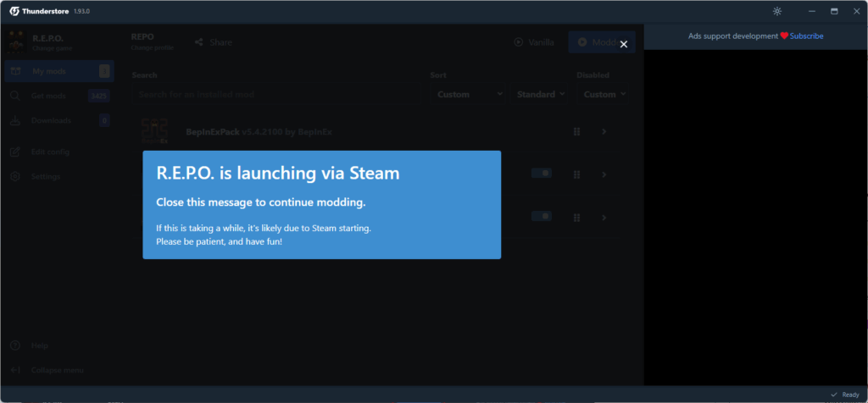Click the R.E.P.O. game thumbnail in sidebar
The width and height of the screenshot is (868, 403).
pyautogui.click(x=16, y=42)
